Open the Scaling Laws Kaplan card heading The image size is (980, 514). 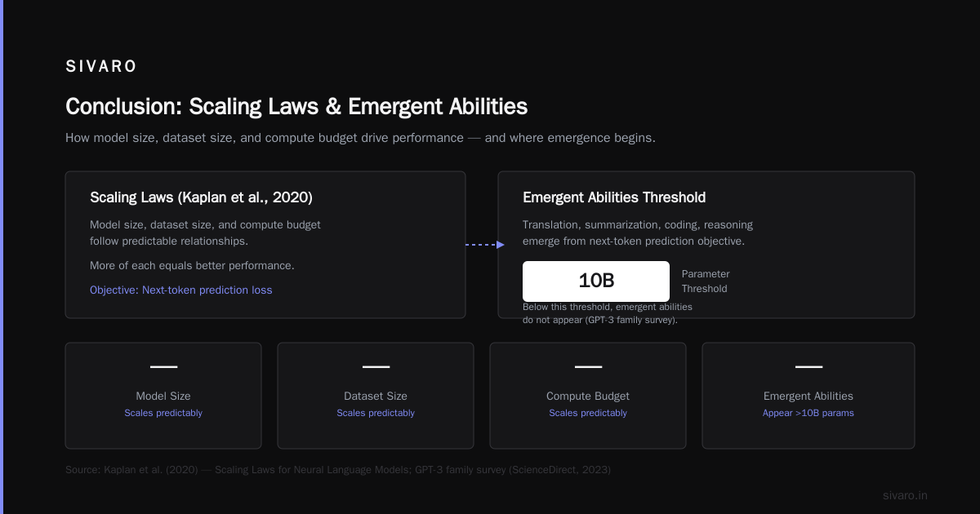point(201,197)
